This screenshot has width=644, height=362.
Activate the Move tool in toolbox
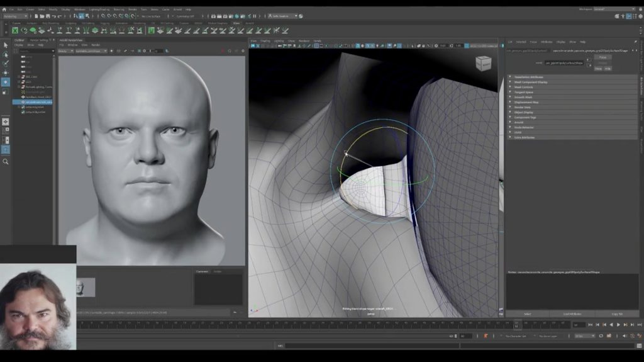[5, 73]
